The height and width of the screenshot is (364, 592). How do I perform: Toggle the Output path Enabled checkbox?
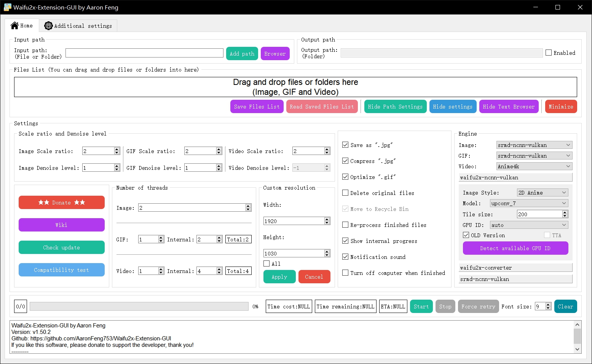pos(549,53)
